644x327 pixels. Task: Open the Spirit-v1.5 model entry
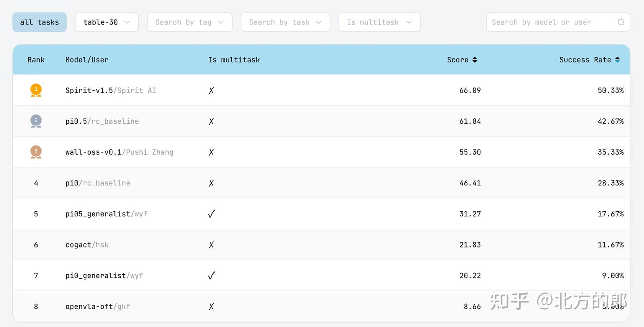point(89,90)
